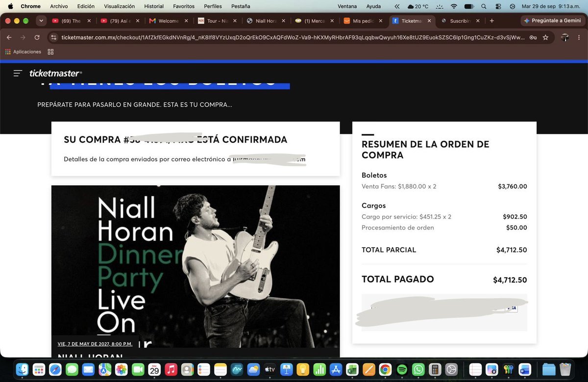This screenshot has height=382, width=588.
Task: Click the Ticketmaster logo
Action: coord(55,73)
